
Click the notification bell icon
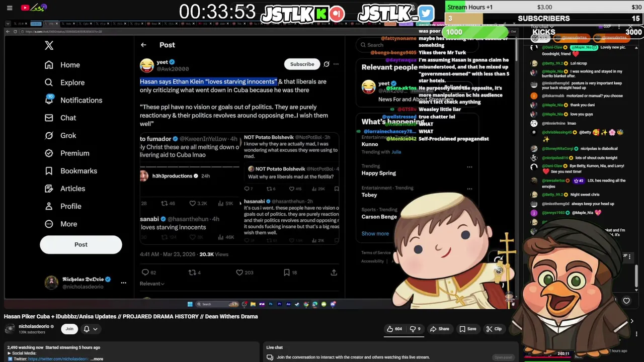click(x=87, y=329)
